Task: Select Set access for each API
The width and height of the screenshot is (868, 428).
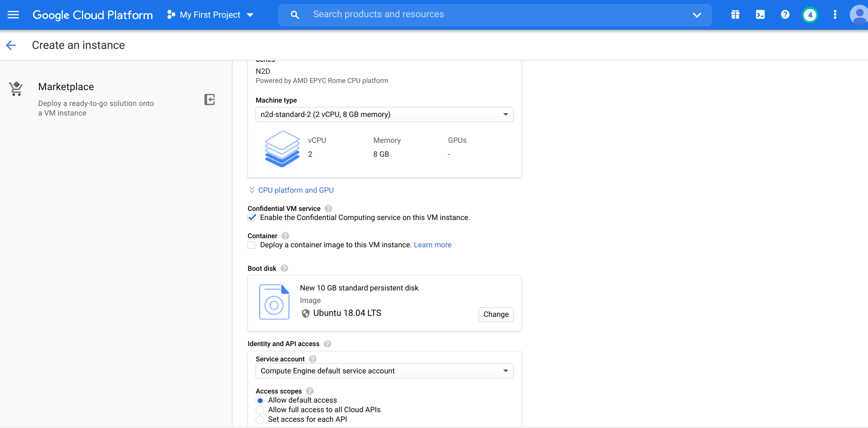Action: pyautogui.click(x=260, y=420)
